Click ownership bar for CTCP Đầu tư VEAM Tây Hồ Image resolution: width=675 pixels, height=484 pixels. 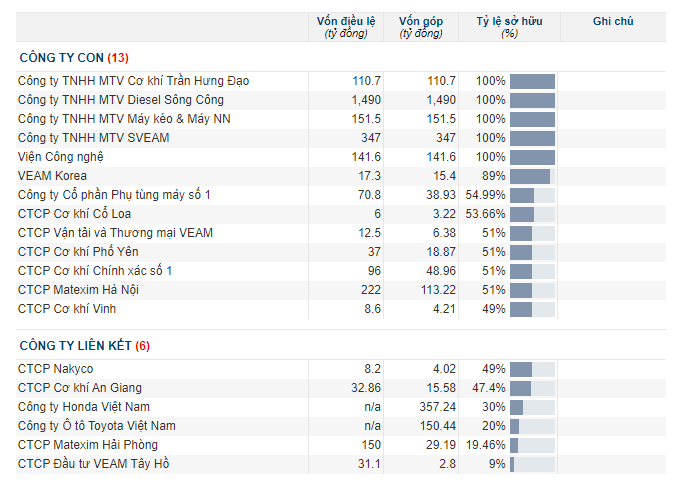[x=533, y=464]
